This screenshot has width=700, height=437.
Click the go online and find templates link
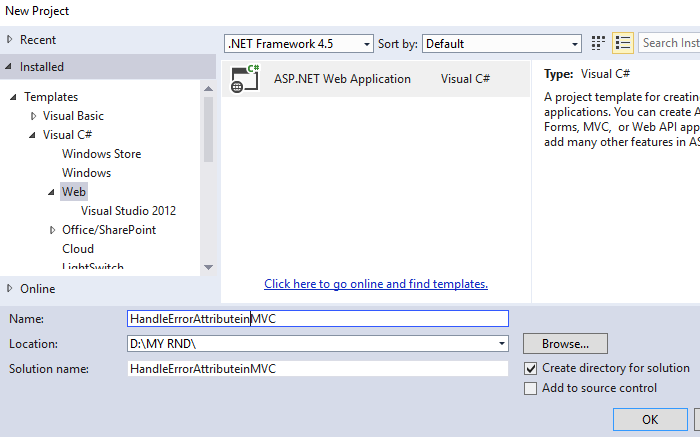pyautogui.click(x=376, y=284)
